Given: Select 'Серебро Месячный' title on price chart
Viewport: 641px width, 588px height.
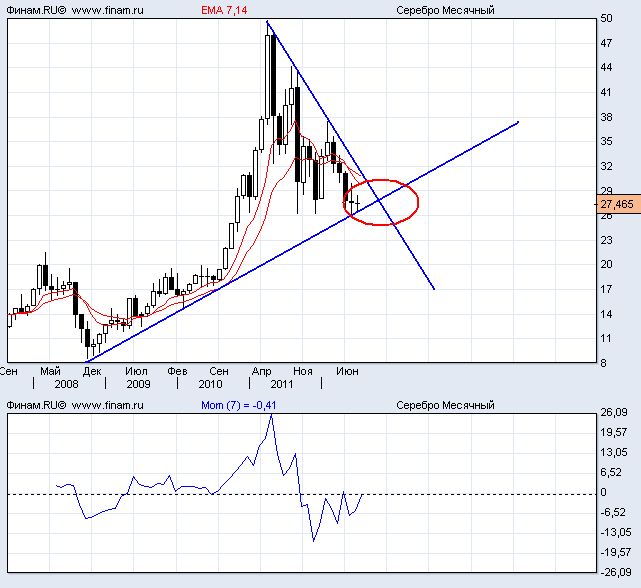Looking at the screenshot, I should click(x=445, y=10).
